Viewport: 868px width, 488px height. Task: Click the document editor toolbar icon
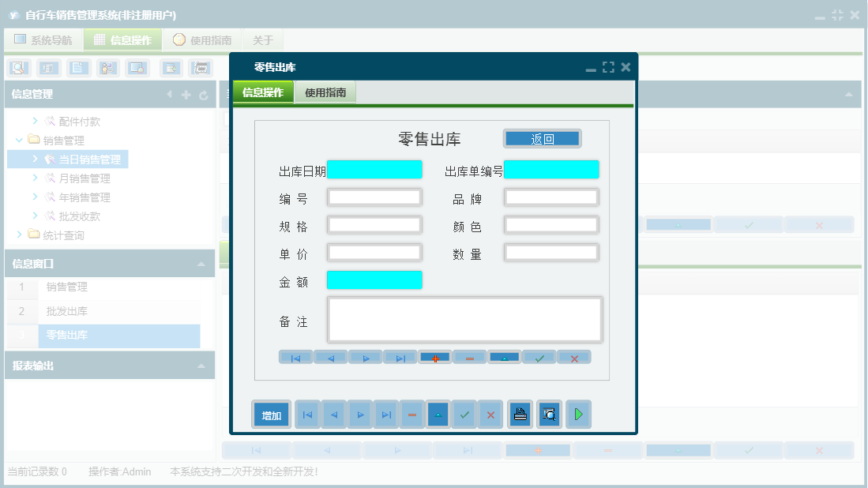(78, 68)
